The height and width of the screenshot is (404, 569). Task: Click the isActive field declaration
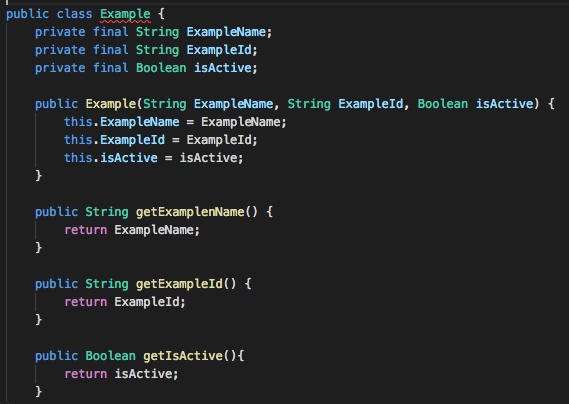pyautogui.click(x=146, y=68)
